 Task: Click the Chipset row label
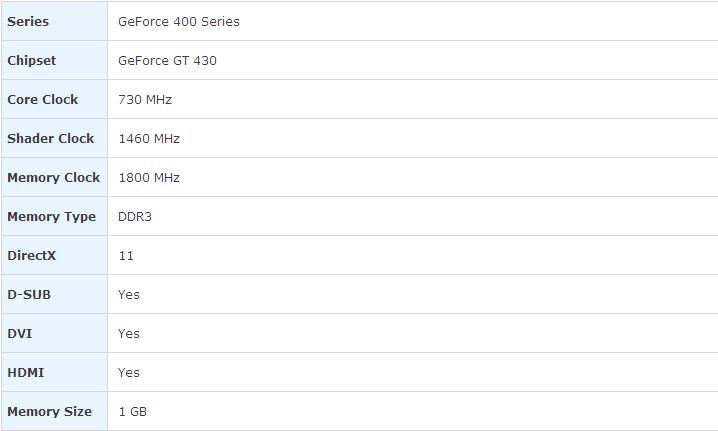[32, 60]
